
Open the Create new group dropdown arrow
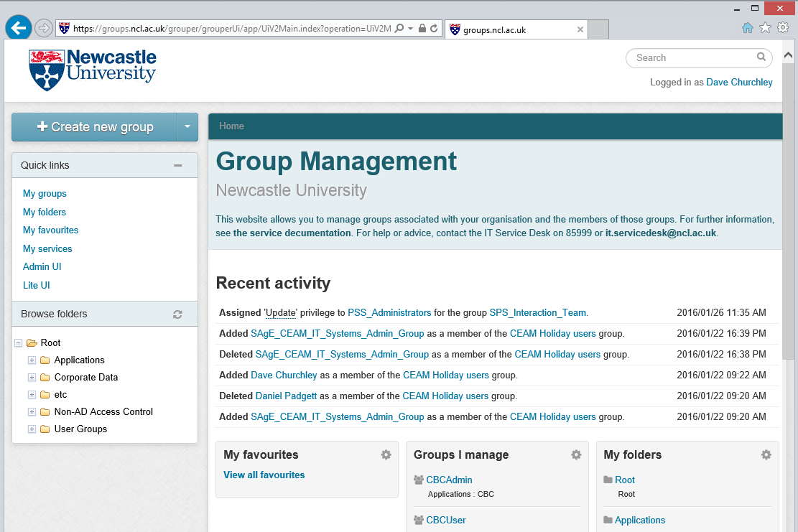pyautogui.click(x=187, y=127)
